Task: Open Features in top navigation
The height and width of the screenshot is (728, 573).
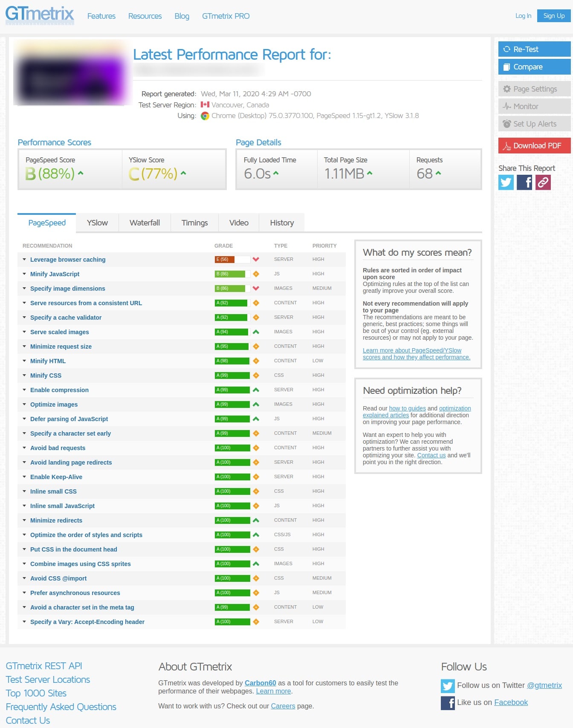Action: (101, 16)
